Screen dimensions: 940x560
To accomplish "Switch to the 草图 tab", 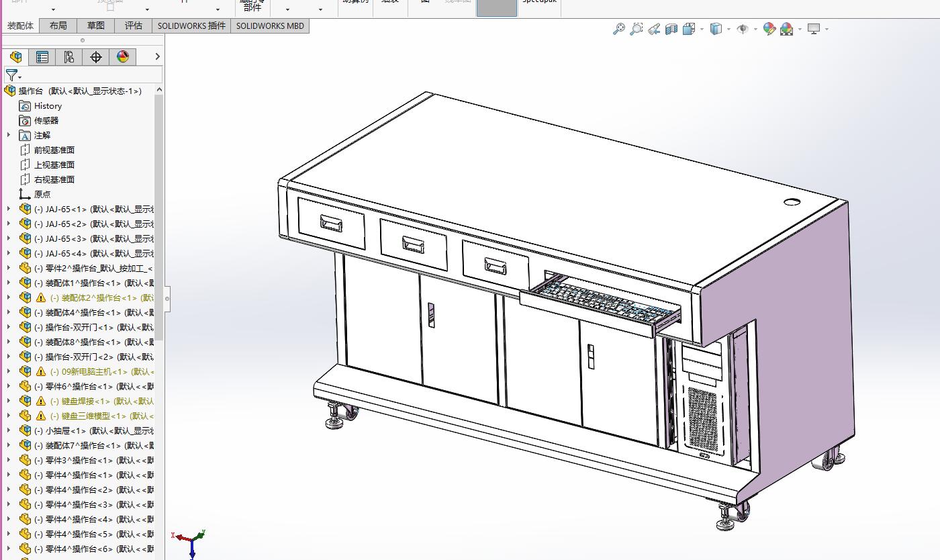I will pyautogui.click(x=96, y=26).
